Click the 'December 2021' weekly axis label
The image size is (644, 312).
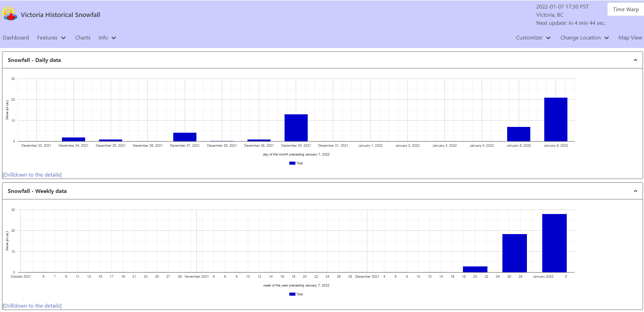(367, 277)
